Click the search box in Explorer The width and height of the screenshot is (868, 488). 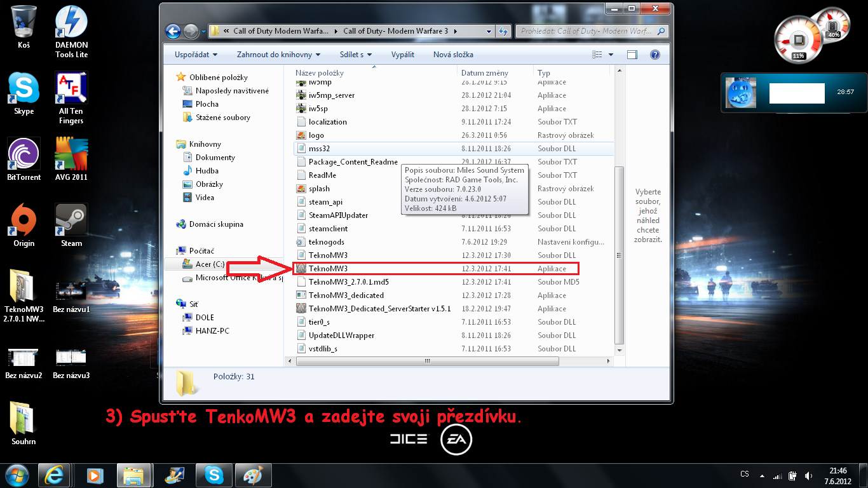tap(591, 31)
